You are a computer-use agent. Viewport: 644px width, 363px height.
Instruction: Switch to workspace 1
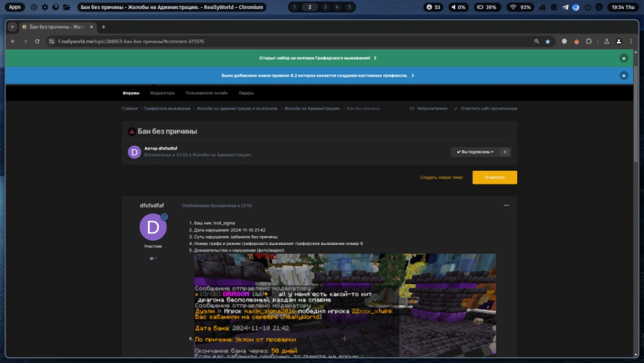click(294, 7)
